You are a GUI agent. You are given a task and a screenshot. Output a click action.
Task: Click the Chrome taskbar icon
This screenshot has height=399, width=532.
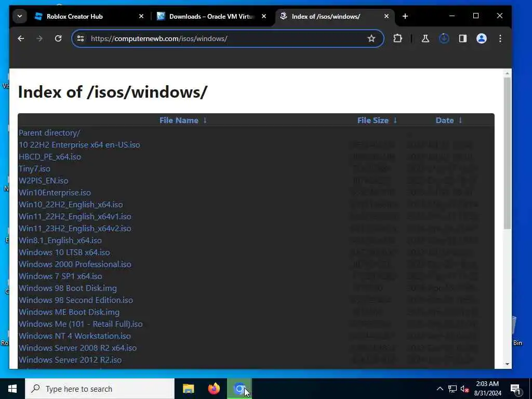pos(240,389)
